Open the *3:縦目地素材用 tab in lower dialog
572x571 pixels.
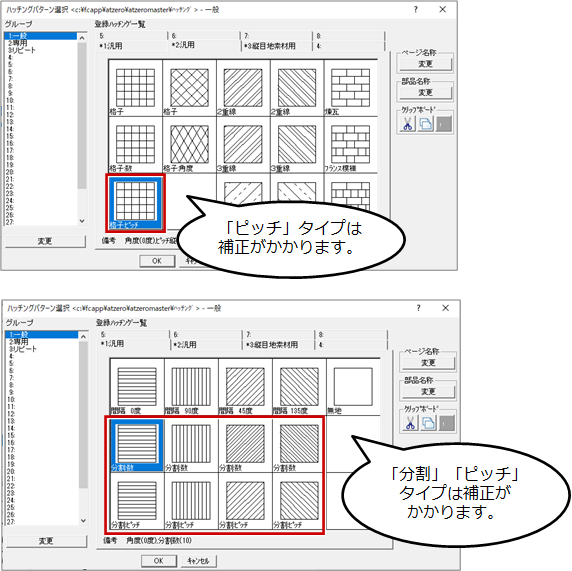(x=279, y=344)
